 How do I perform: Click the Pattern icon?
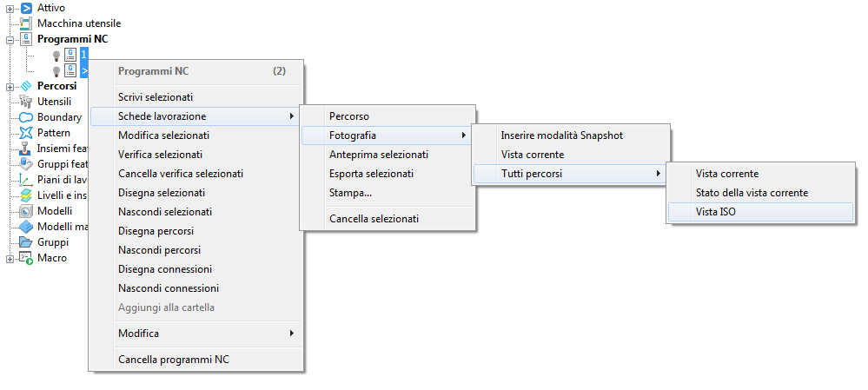26,133
